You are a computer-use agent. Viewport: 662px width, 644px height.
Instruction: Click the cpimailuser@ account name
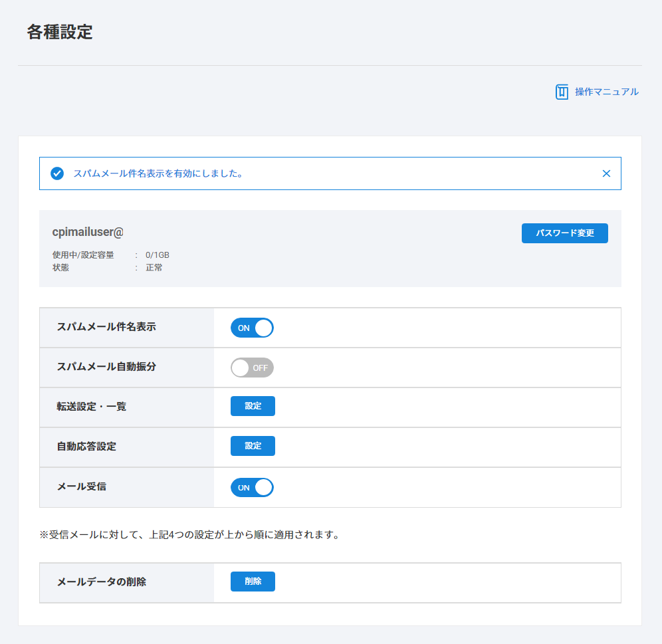88,232
